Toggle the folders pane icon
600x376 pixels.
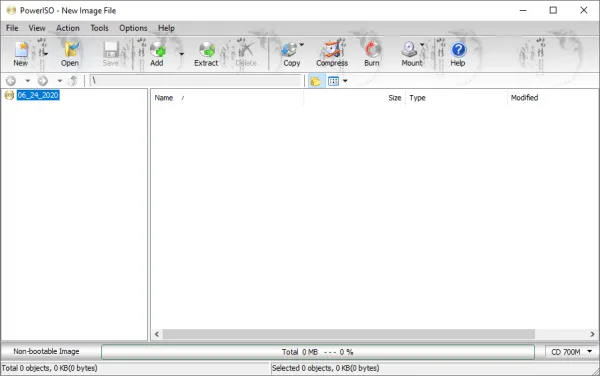[x=315, y=81]
